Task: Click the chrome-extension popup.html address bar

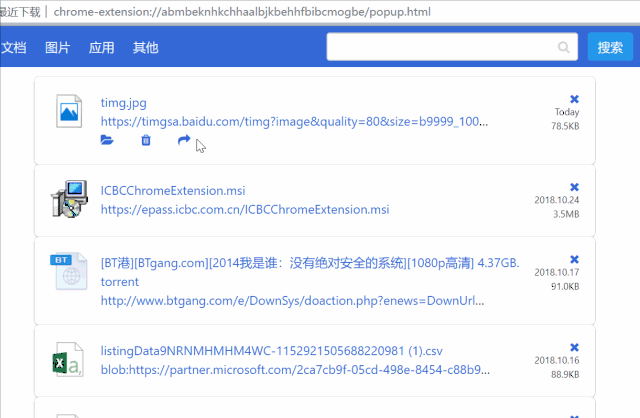Action: click(242, 12)
